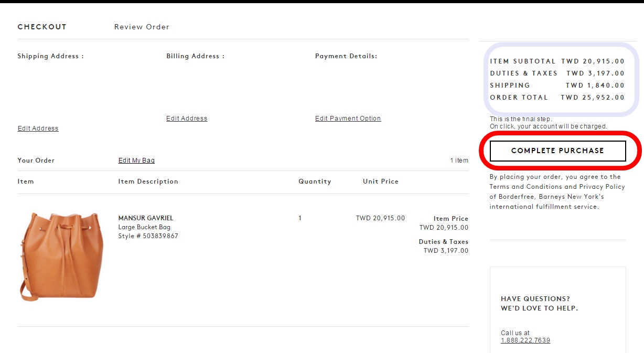Select the MANSUR GAVRIEL brand name
Image resolution: width=644 pixels, height=353 pixels.
tap(146, 218)
